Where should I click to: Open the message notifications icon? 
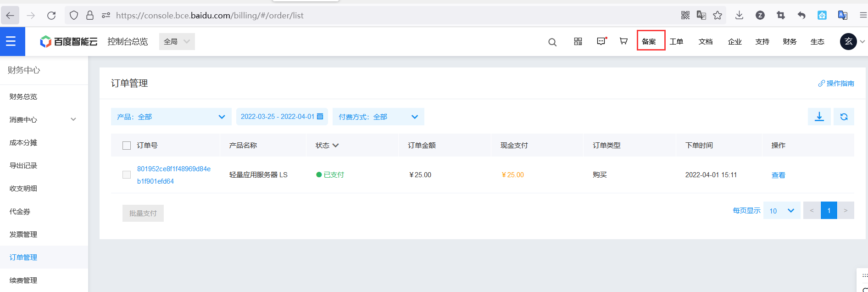(x=601, y=41)
